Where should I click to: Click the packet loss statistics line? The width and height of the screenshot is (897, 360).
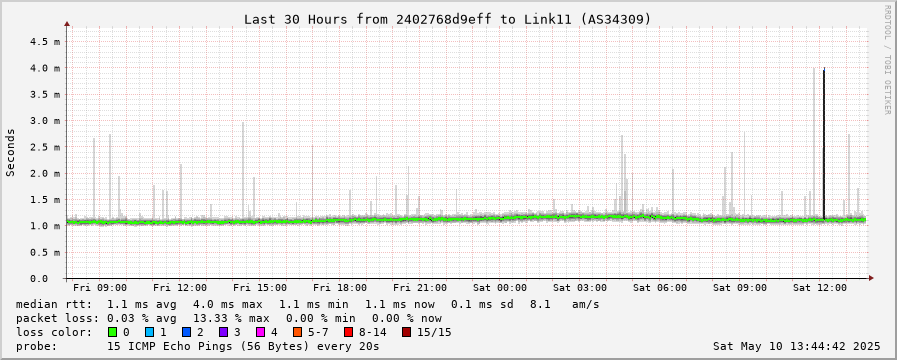click(x=229, y=318)
